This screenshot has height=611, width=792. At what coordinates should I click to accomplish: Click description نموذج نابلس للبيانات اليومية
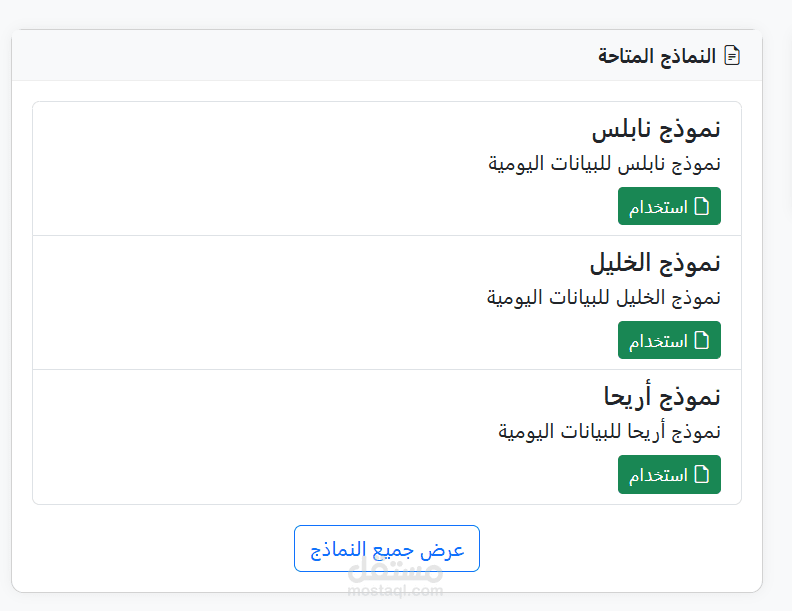pyautogui.click(x=604, y=164)
